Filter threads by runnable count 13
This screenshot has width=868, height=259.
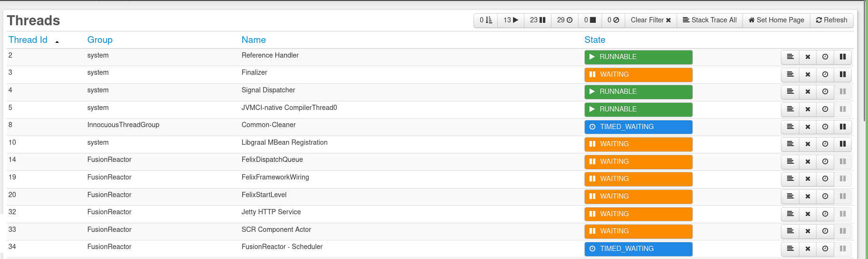(511, 20)
